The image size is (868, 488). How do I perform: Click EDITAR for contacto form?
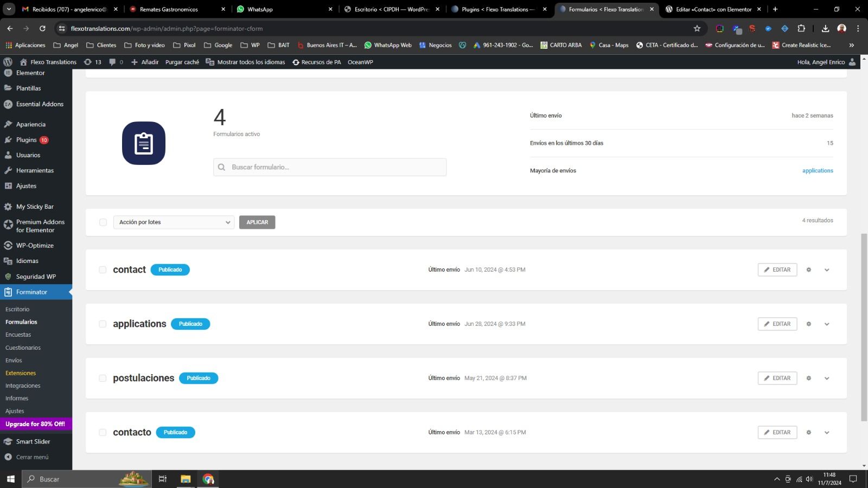click(777, 432)
